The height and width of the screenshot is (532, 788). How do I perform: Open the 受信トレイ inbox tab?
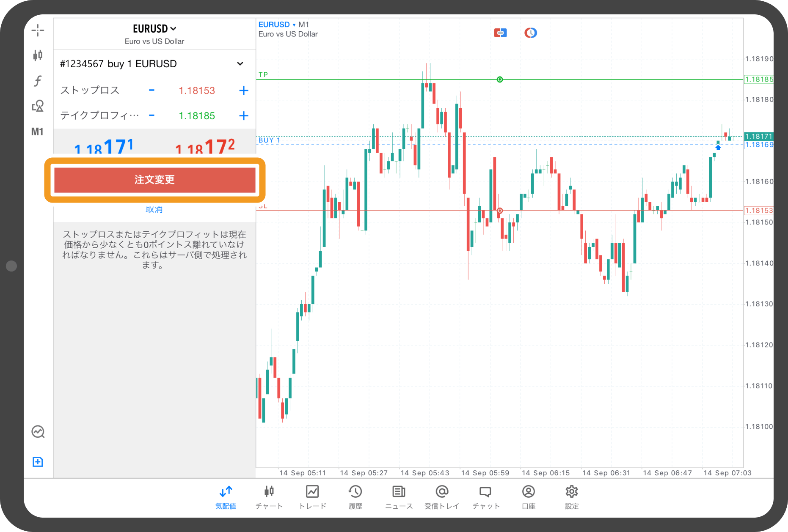click(x=442, y=497)
